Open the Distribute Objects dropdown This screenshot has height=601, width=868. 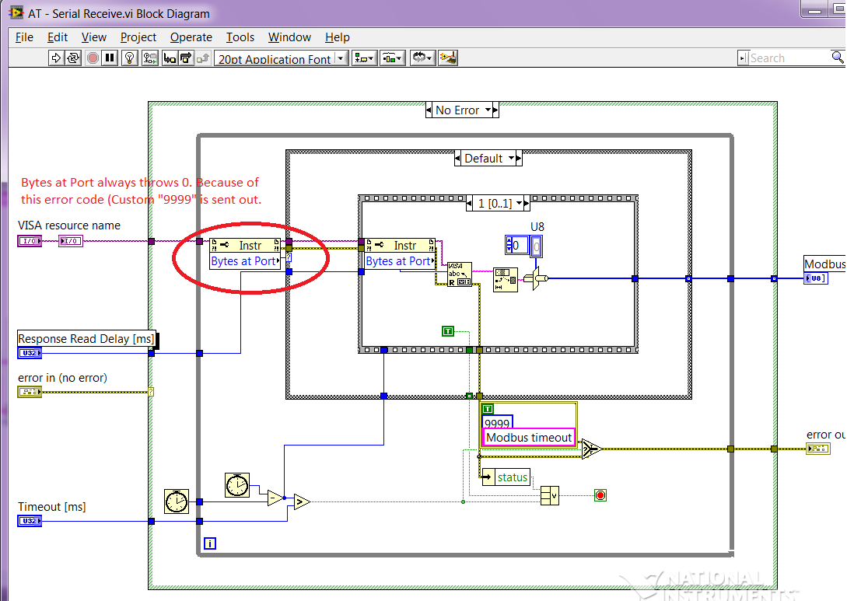pyautogui.click(x=393, y=58)
